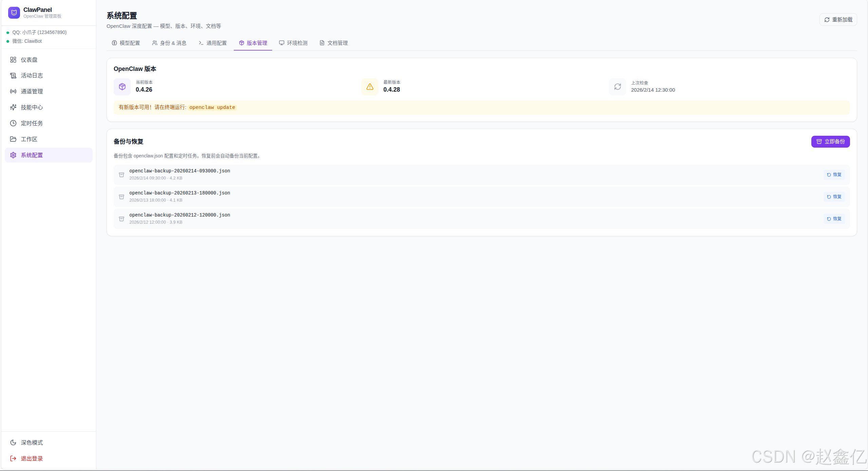Click the 立即备份 button

pyautogui.click(x=830, y=142)
